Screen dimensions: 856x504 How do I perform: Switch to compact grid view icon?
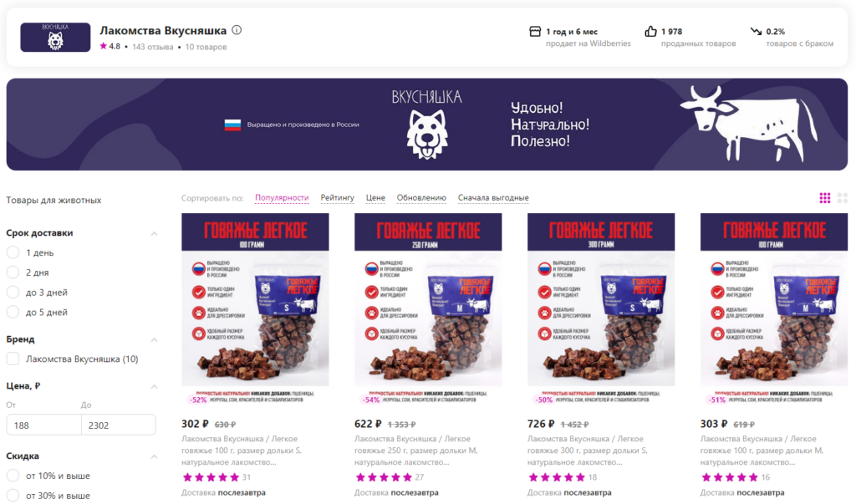tap(824, 197)
